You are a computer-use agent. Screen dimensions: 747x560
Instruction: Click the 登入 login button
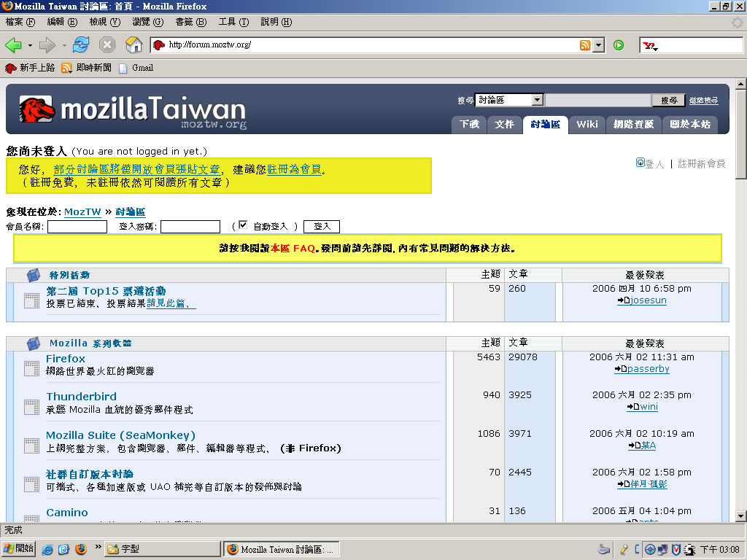pos(322,227)
